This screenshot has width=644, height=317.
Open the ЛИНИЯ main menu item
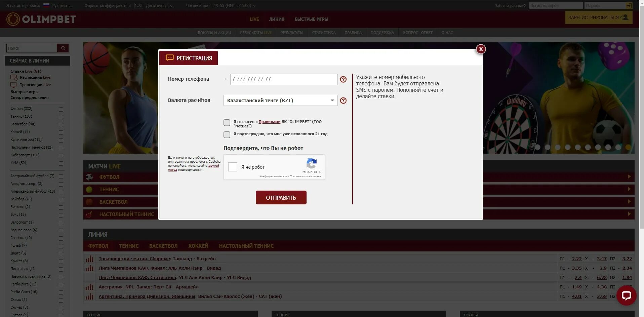[x=277, y=19]
